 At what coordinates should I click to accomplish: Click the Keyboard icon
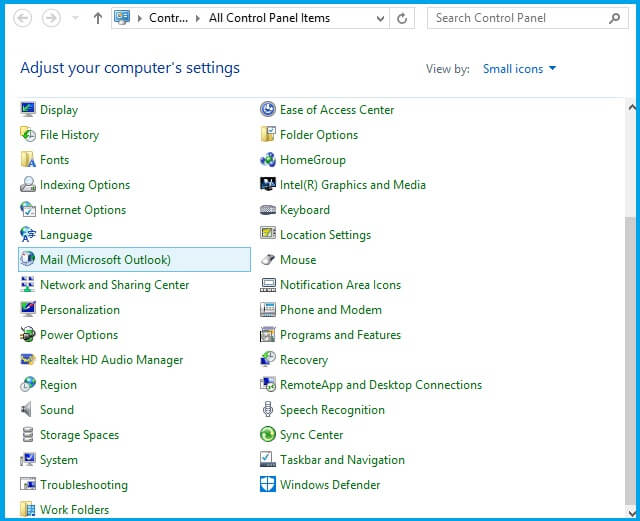coord(268,209)
